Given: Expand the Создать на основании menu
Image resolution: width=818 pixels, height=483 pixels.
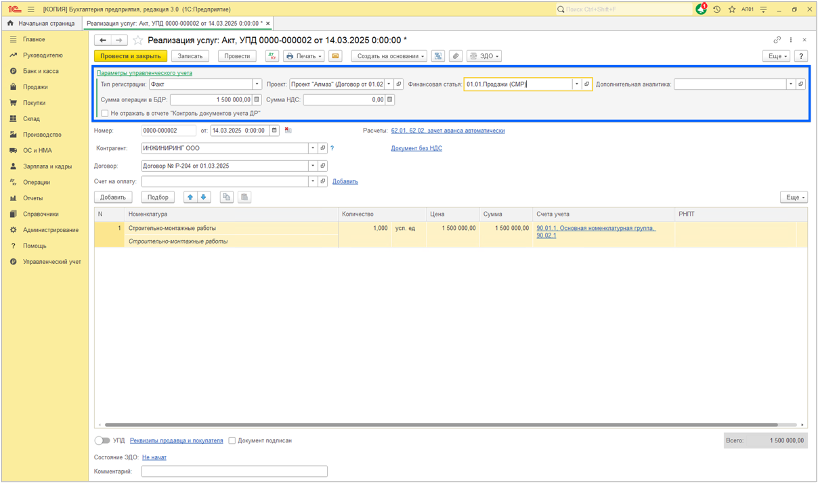Looking at the screenshot, I should click(389, 56).
